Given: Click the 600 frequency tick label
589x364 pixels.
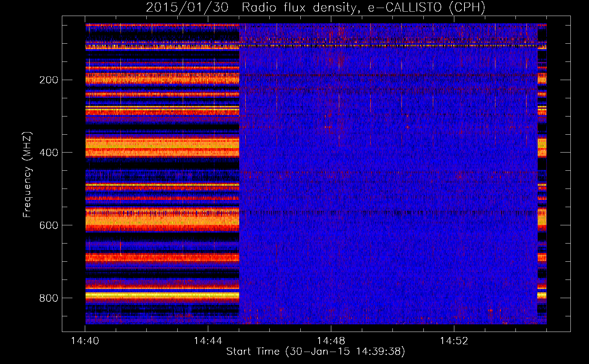Looking at the screenshot, I should (49, 226).
